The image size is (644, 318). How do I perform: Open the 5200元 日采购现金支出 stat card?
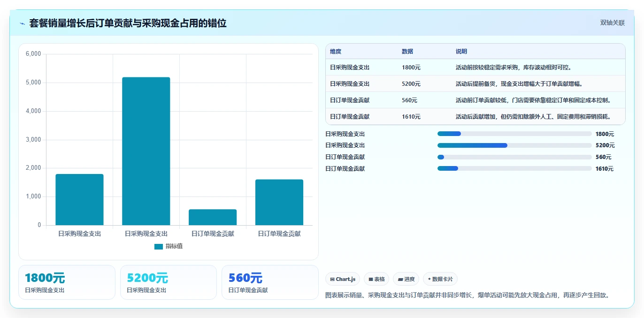[x=169, y=282]
